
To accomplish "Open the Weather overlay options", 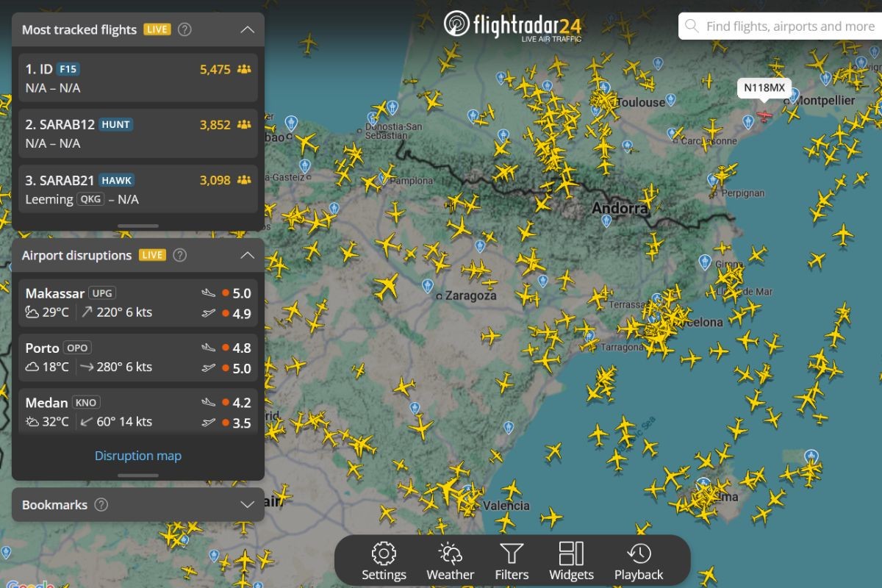I will click(450, 562).
